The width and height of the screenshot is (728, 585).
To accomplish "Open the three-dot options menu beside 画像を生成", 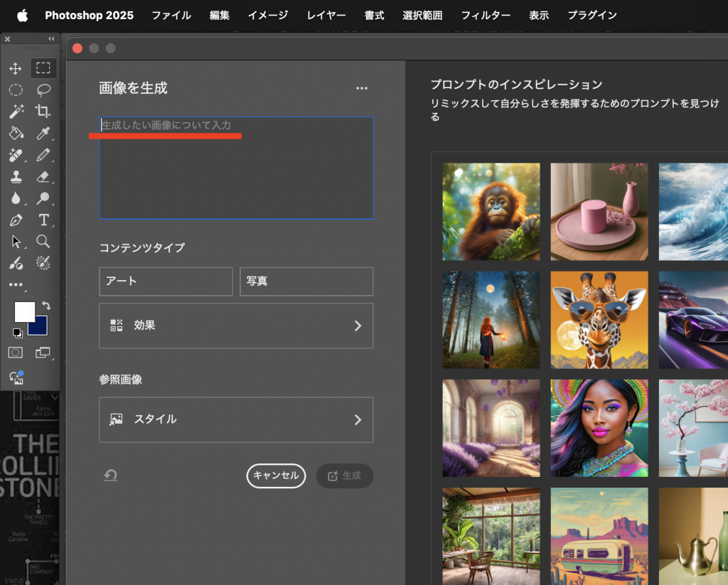I will (x=362, y=88).
